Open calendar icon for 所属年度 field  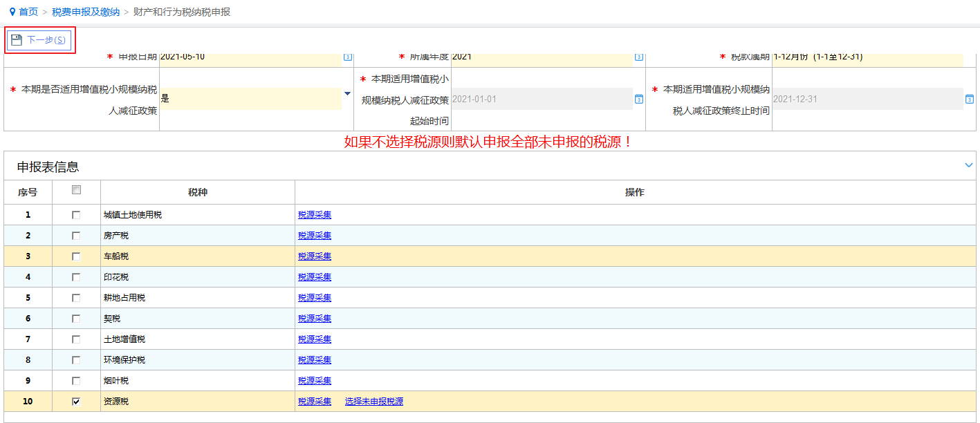pyautogui.click(x=639, y=57)
